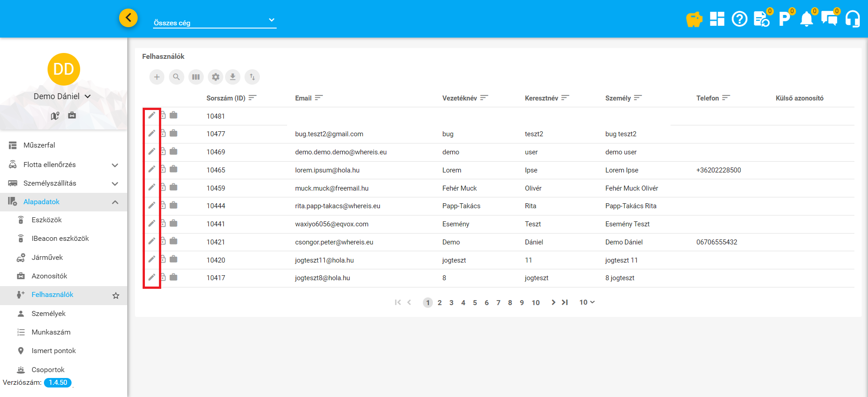
Task: Open Járművek in the sidebar
Action: click(47, 258)
